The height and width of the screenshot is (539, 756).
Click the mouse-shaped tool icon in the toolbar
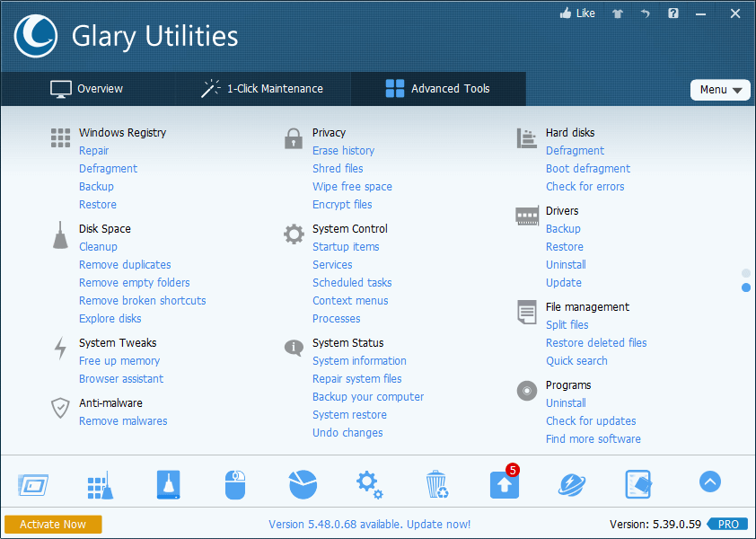(234, 483)
